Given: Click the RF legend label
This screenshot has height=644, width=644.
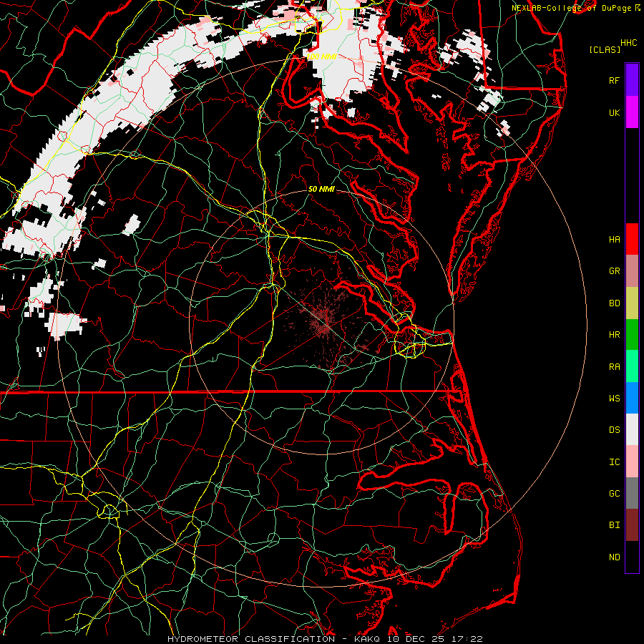Looking at the screenshot, I should pos(615,80).
